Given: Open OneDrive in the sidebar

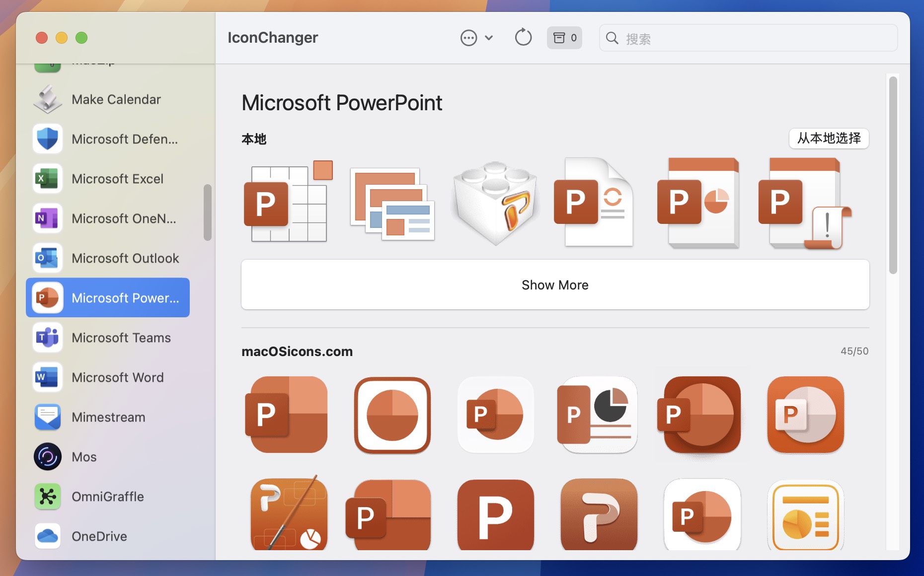Looking at the screenshot, I should pyautogui.click(x=98, y=536).
